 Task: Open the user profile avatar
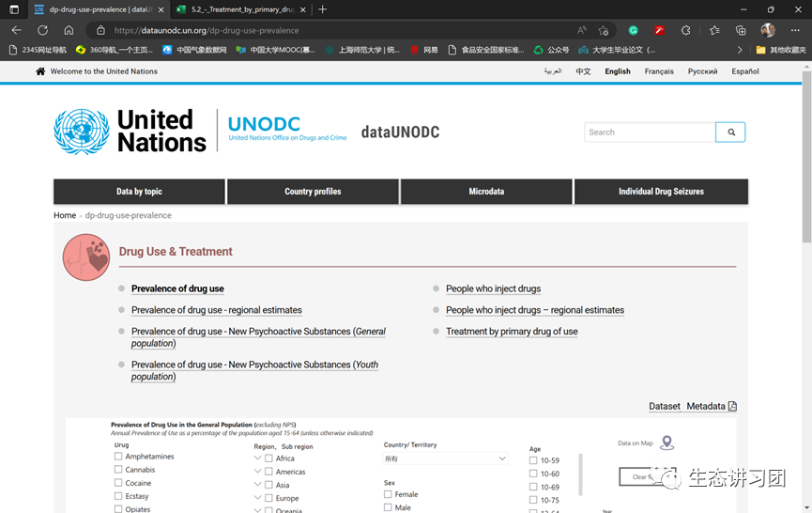768,30
